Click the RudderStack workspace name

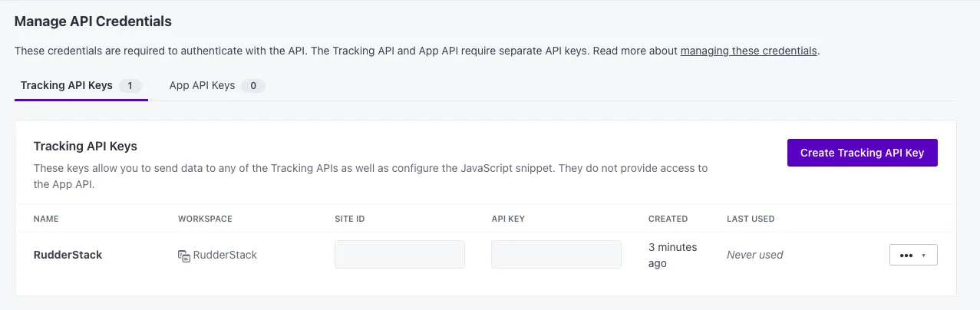225,255
